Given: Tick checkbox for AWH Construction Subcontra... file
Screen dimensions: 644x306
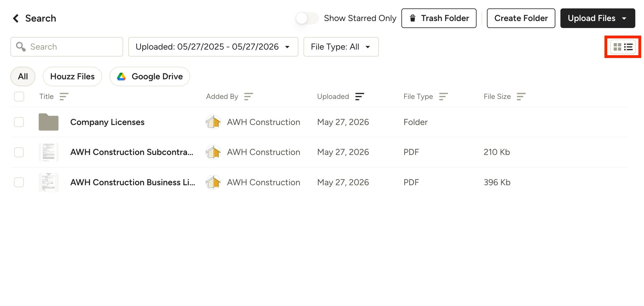Looking at the screenshot, I should tap(19, 152).
